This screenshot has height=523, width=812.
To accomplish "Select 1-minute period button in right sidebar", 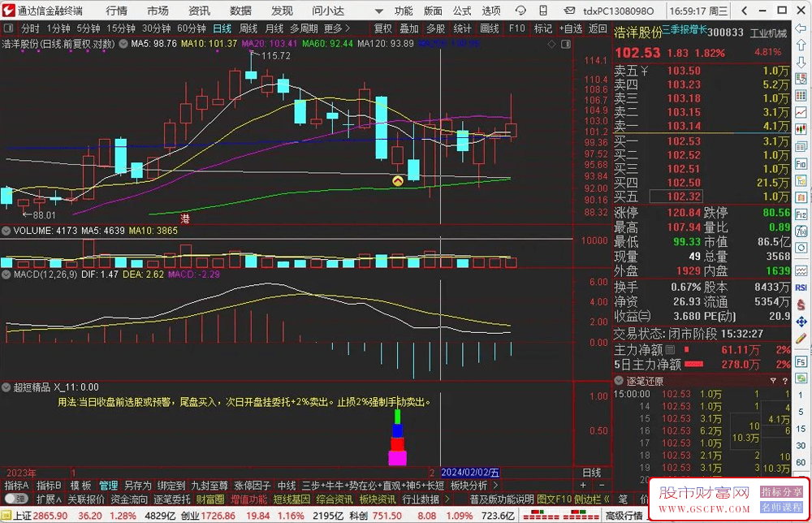I will pos(801,395).
